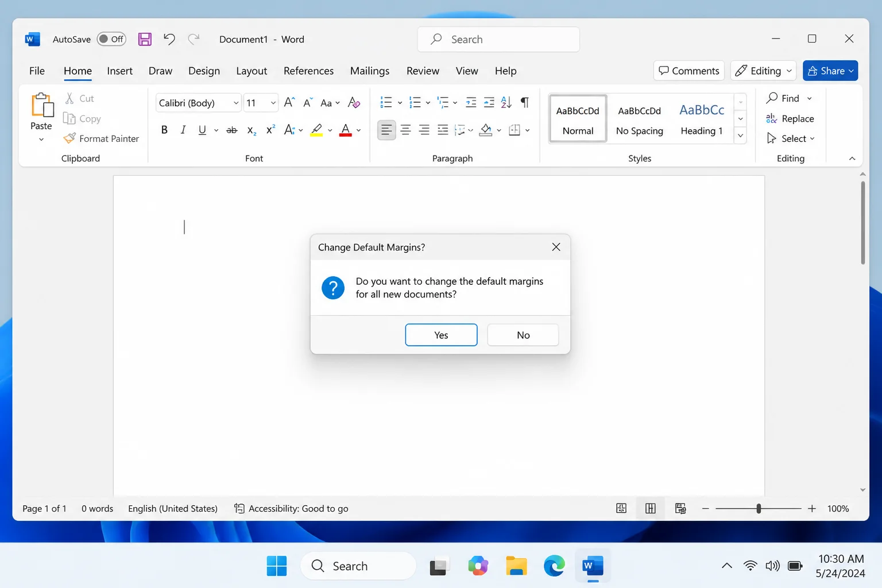Click Replace in the Editing group

click(x=790, y=118)
